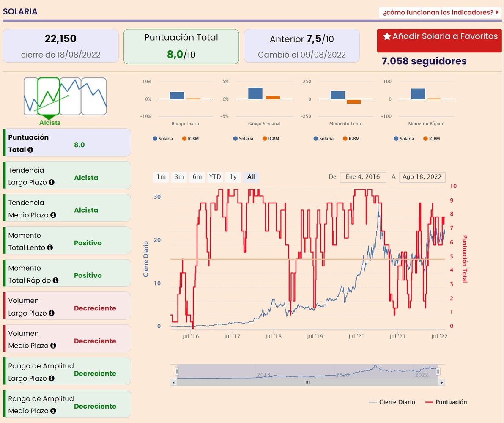Toggle Solaria legend in Momento Rápido chart

pos(404,139)
